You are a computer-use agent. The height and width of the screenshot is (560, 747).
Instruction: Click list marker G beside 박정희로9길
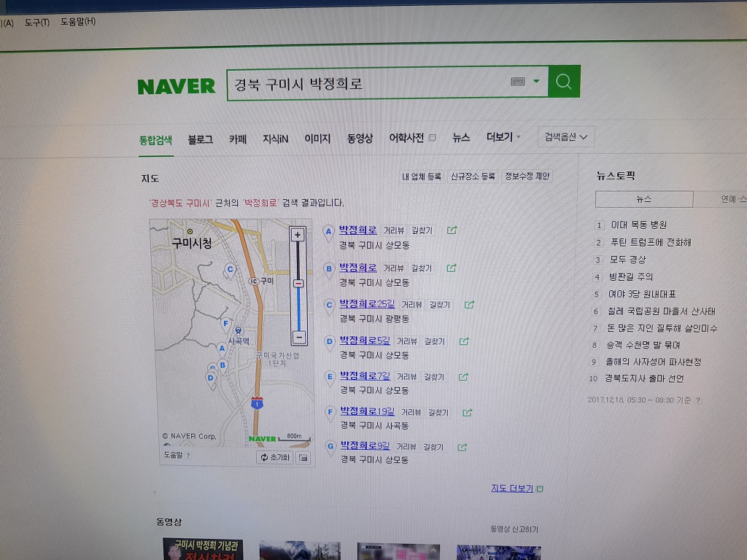pyautogui.click(x=330, y=448)
